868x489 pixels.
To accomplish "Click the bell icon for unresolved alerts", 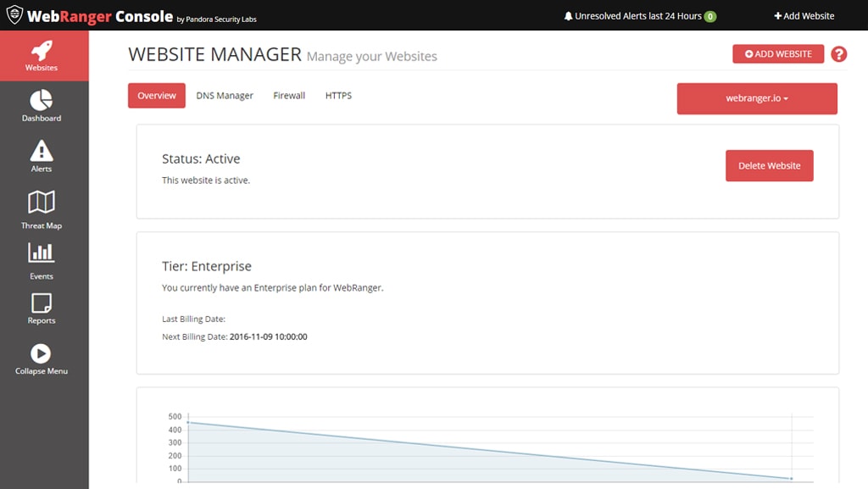I will pos(568,16).
